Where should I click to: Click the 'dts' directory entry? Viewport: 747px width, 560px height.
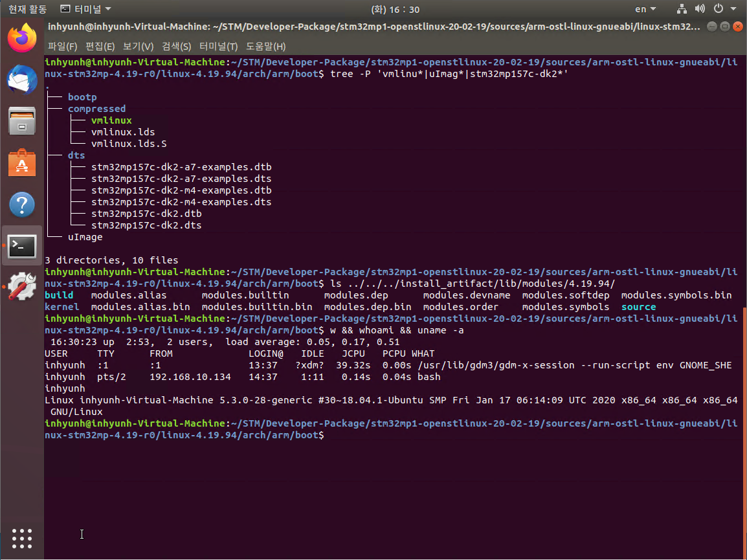tap(76, 155)
